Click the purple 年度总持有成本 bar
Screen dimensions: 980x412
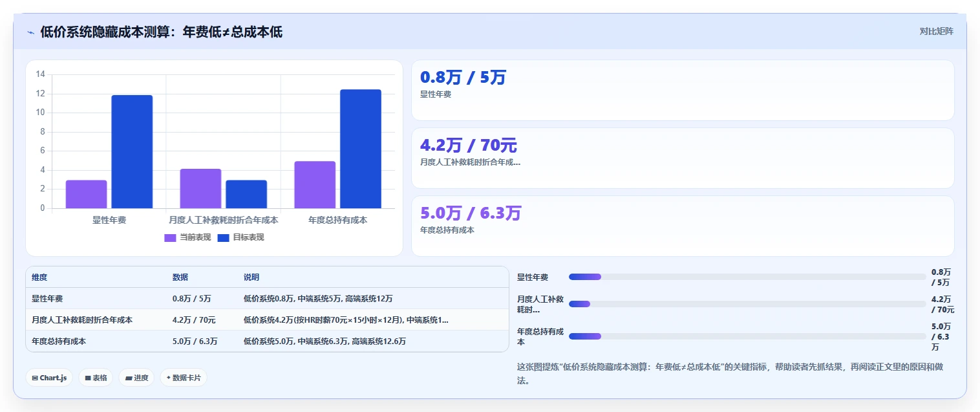(315, 184)
